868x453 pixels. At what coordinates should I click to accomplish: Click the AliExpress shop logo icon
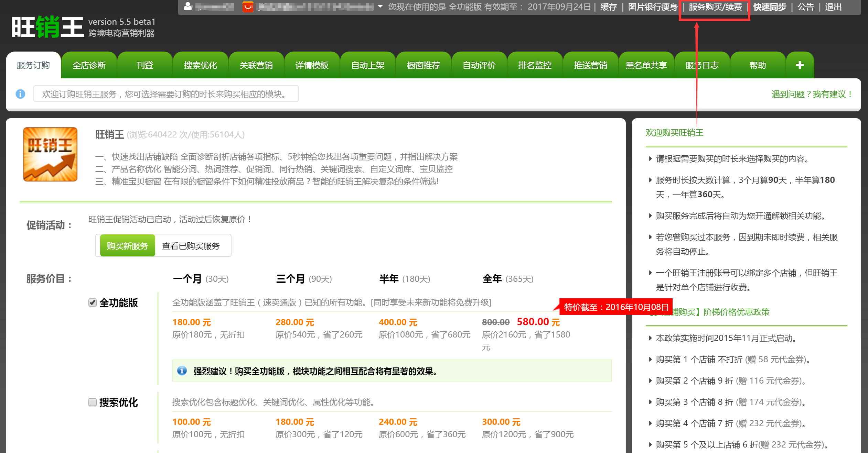[x=248, y=7]
